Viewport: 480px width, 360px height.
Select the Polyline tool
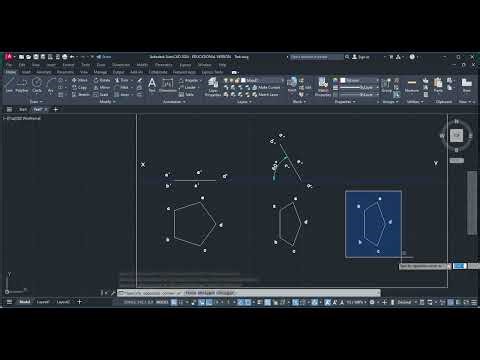22,85
